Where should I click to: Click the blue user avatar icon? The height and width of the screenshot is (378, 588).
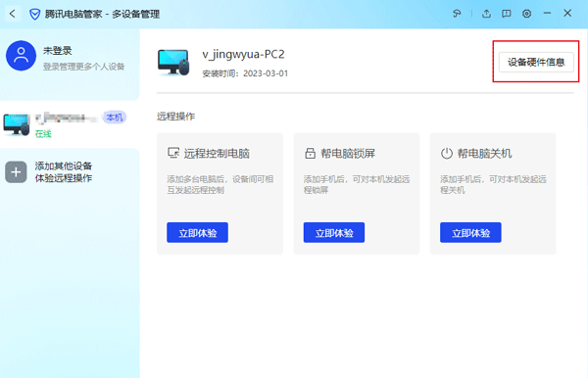click(x=21, y=56)
